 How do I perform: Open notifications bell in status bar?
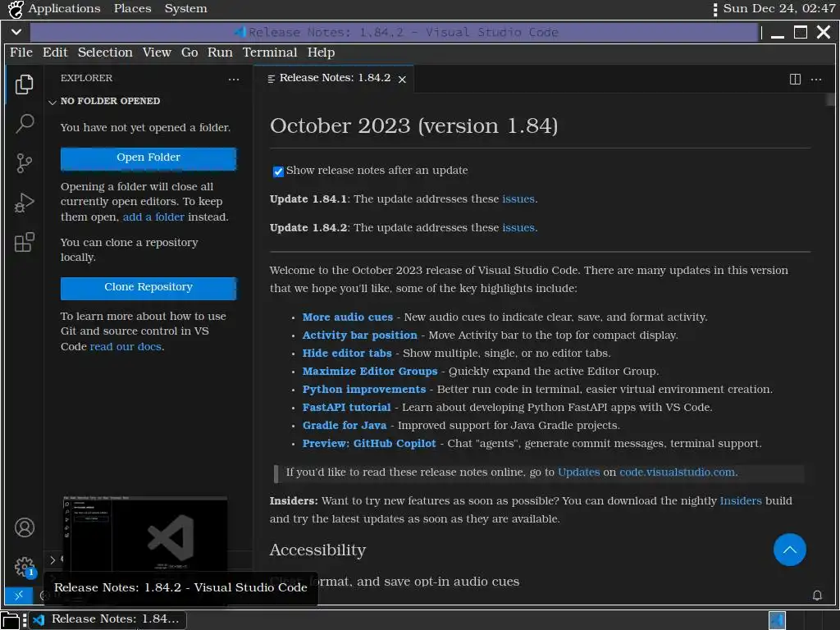817,596
